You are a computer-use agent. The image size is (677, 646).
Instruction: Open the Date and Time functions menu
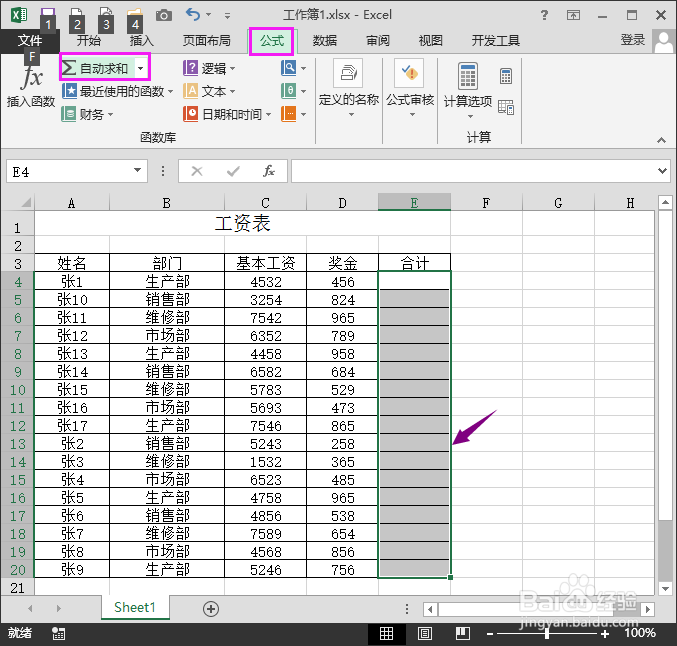(x=227, y=114)
